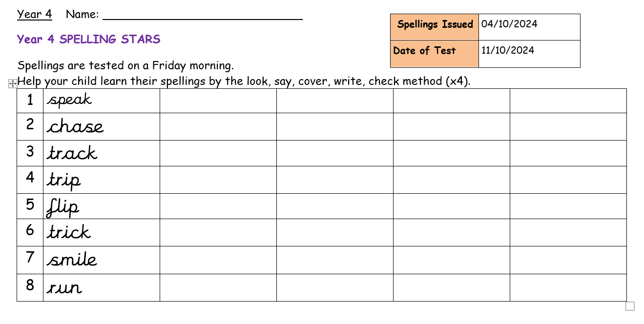Click the word trip in row 4
Image resolution: width=644 pixels, height=324 pixels.
click(64, 181)
